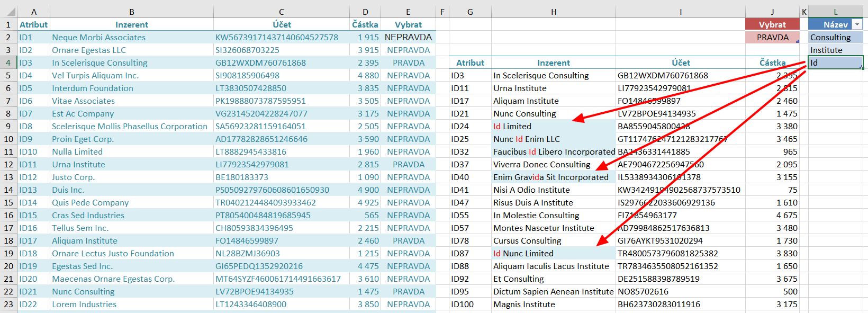Click the select-all corner of the sheet
The height and width of the screenshot is (313, 868).
pos(9,12)
